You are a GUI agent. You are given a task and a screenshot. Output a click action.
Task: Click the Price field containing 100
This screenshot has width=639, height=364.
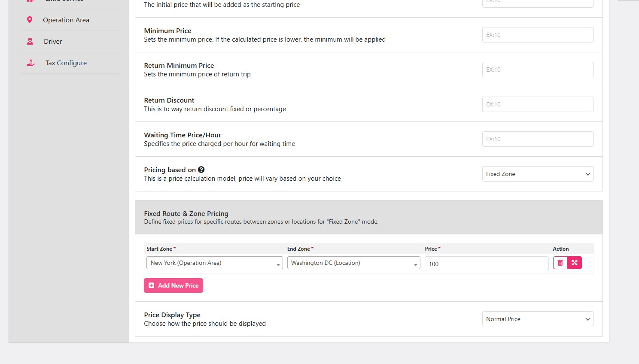click(x=486, y=264)
